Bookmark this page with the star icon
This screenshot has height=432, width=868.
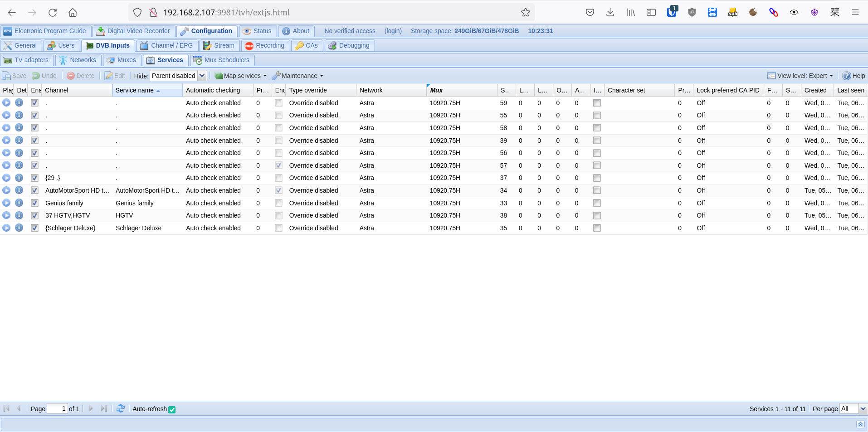coord(525,13)
